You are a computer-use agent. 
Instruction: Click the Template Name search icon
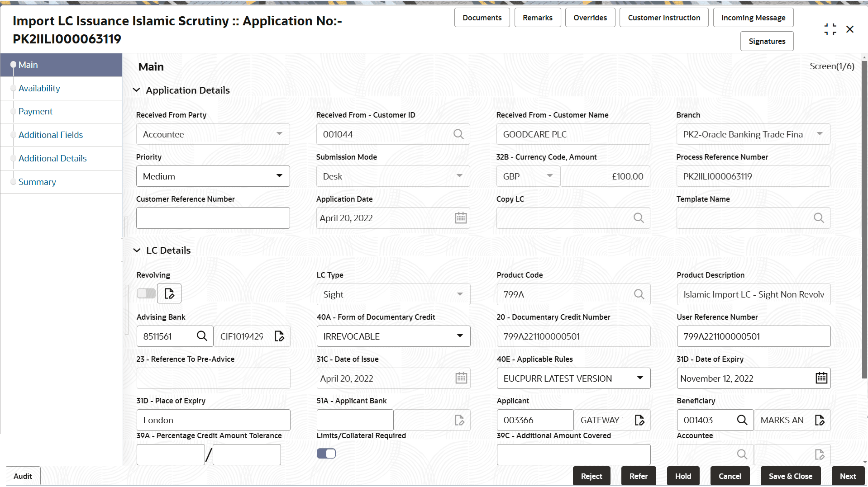coord(819,218)
